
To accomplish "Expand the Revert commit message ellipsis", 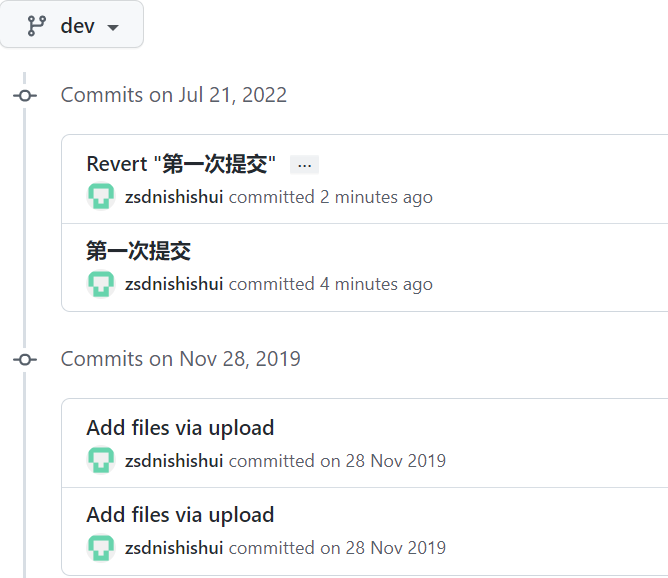I will pyautogui.click(x=304, y=165).
